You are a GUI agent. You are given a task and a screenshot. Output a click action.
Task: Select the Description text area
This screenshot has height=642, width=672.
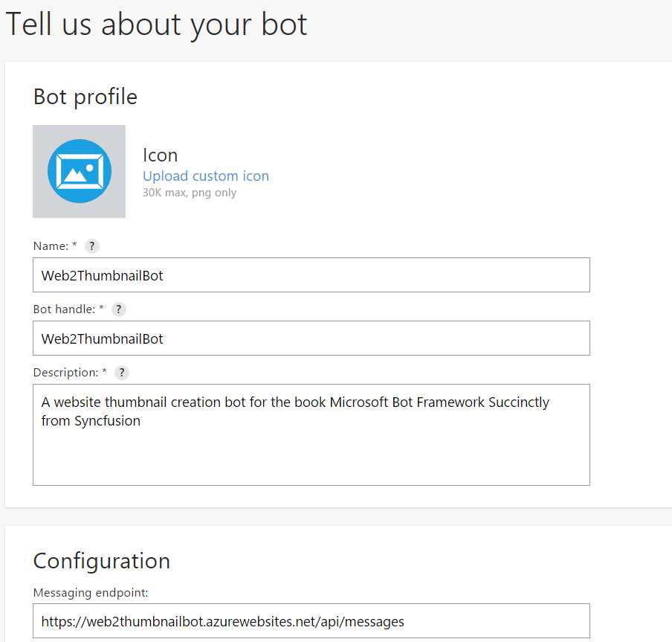pos(311,435)
